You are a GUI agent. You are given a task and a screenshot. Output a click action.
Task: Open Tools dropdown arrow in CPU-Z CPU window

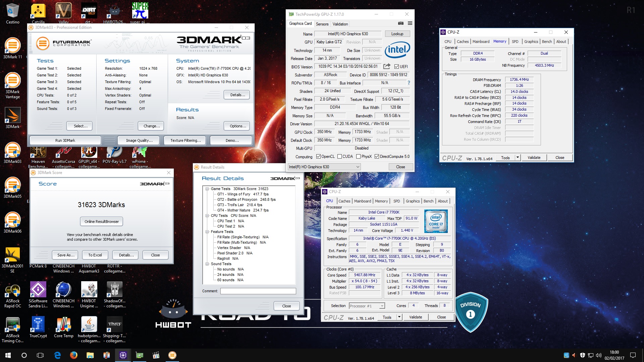(399, 317)
